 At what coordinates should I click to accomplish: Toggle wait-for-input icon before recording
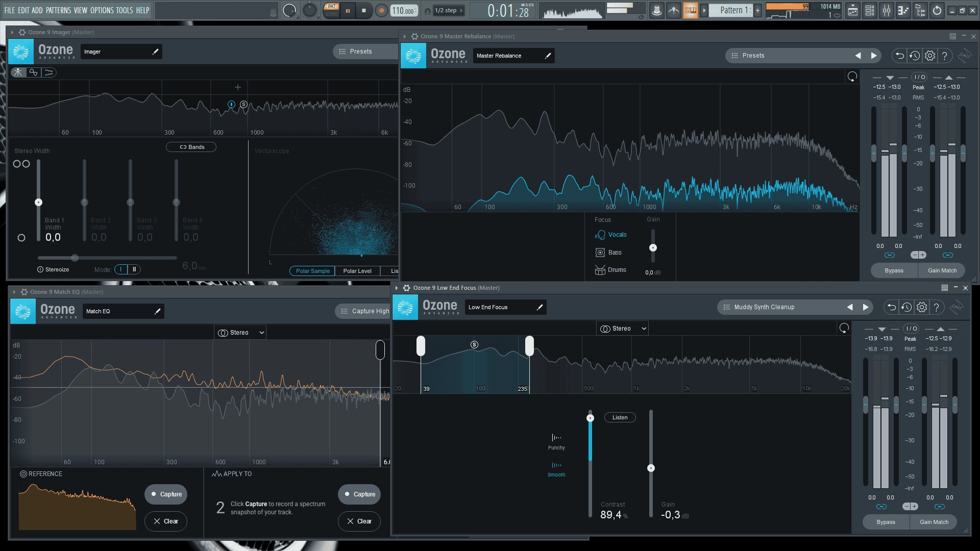click(x=674, y=10)
